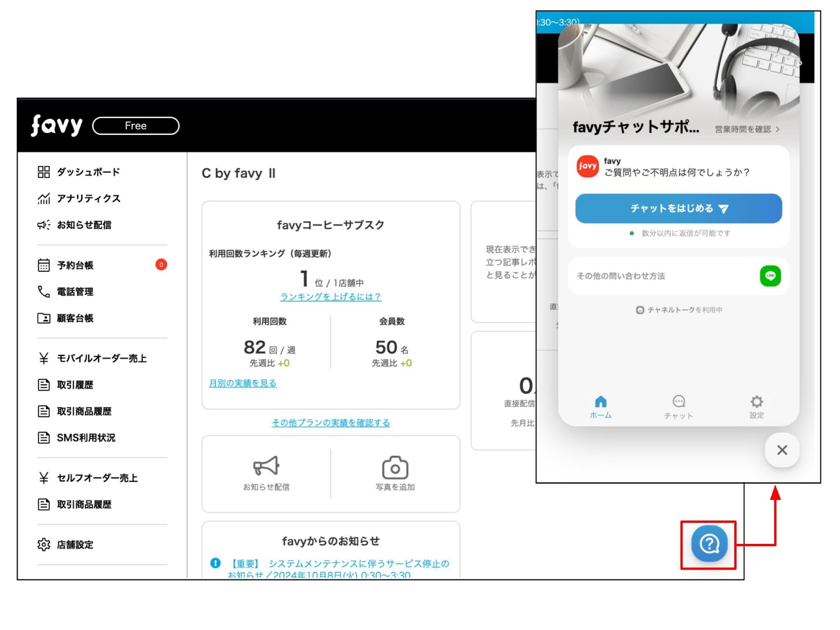Open お知らせ配信 in the sidebar menu

point(84,225)
